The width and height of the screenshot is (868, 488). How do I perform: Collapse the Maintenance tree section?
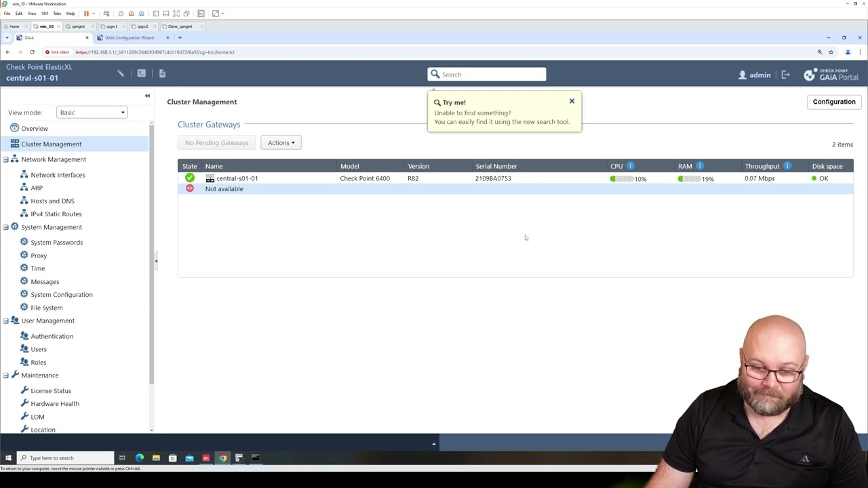[x=6, y=375]
